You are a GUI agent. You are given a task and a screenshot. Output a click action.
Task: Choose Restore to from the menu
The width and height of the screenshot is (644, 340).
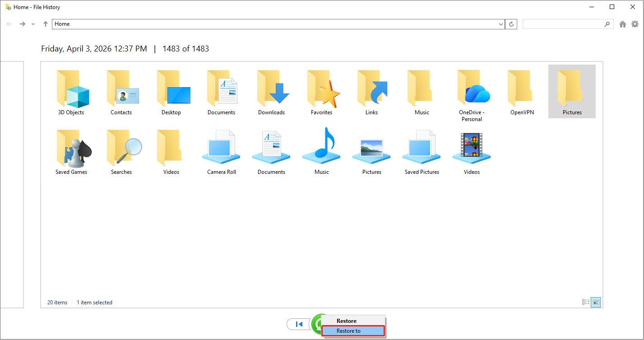[x=353, y=331]
